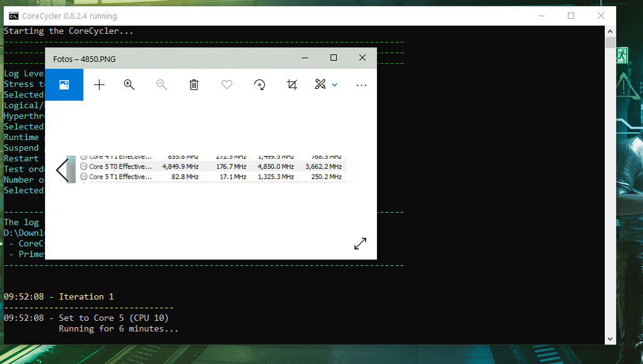643x364 pixels.
Task: Click the CoreCycler 0.8.2.4 running title
Action: tap(69, 16)
